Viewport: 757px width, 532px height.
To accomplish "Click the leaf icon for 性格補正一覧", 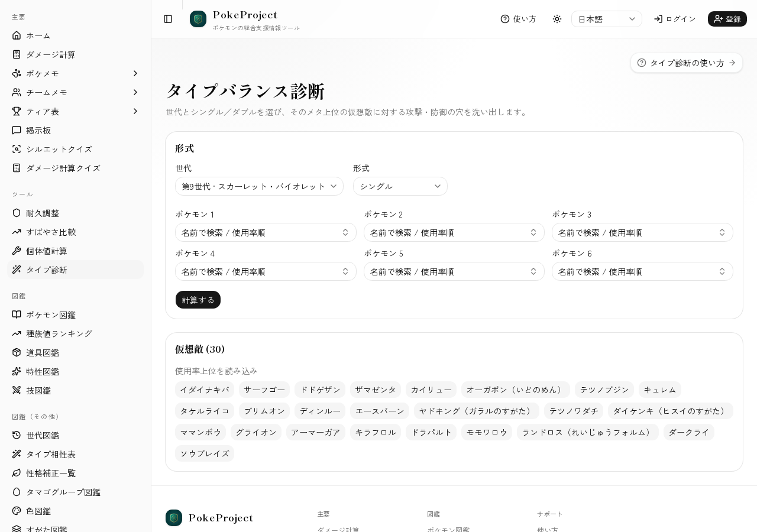I will (x=17, y=473).
